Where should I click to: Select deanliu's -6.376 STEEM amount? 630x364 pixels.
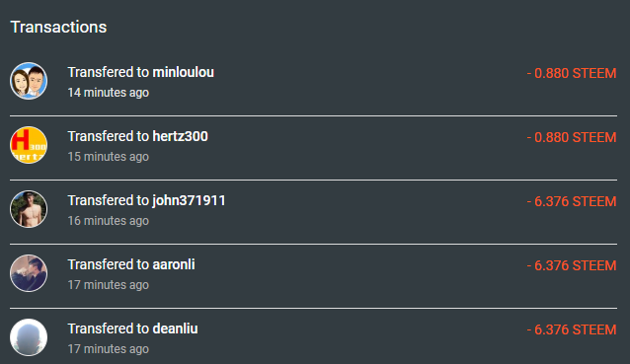click(572, 330)
